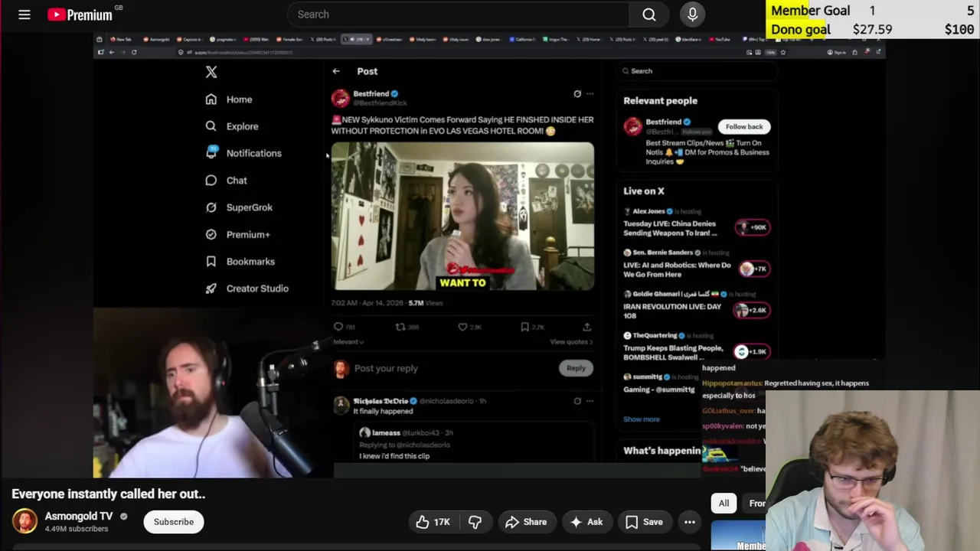The height and width of the screenshot is (551, 980).
Task: Click the X logo in sidebar
Action: (x=211, y=72)
